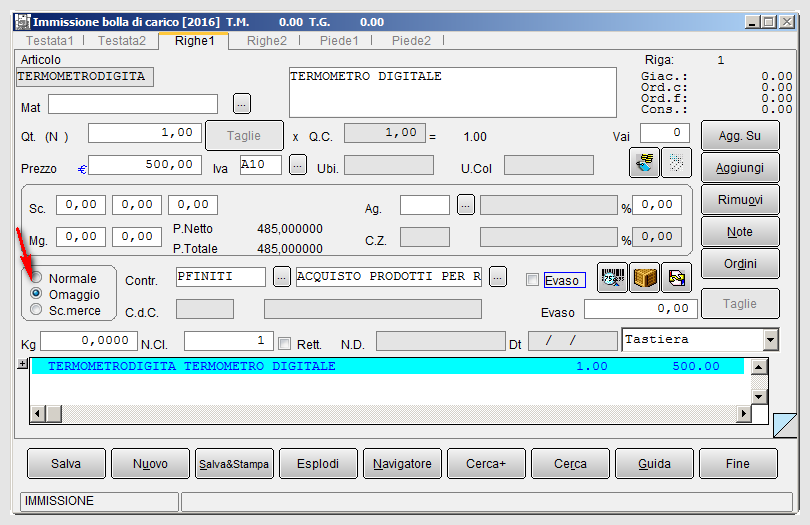Open the Ag. agent lookup button
This screenshot has height=525, width=810.
coord(465,205)
